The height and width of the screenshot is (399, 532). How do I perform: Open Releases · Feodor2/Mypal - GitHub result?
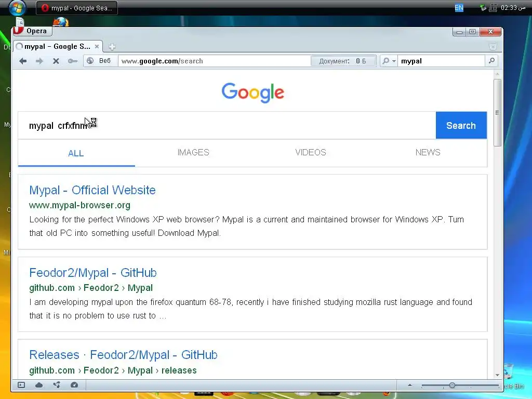(123, 355)
